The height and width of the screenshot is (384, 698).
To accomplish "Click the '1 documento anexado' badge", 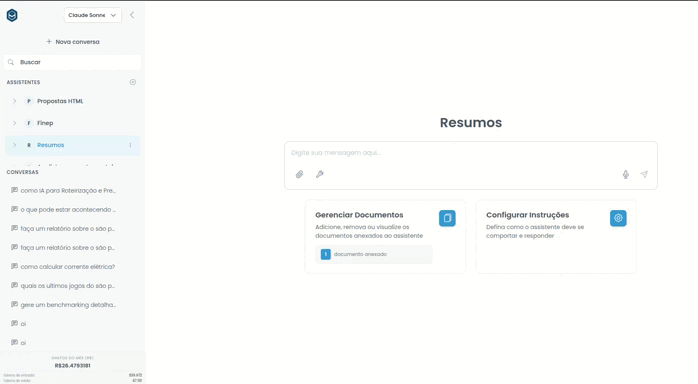I will click(x=374, y=254).
